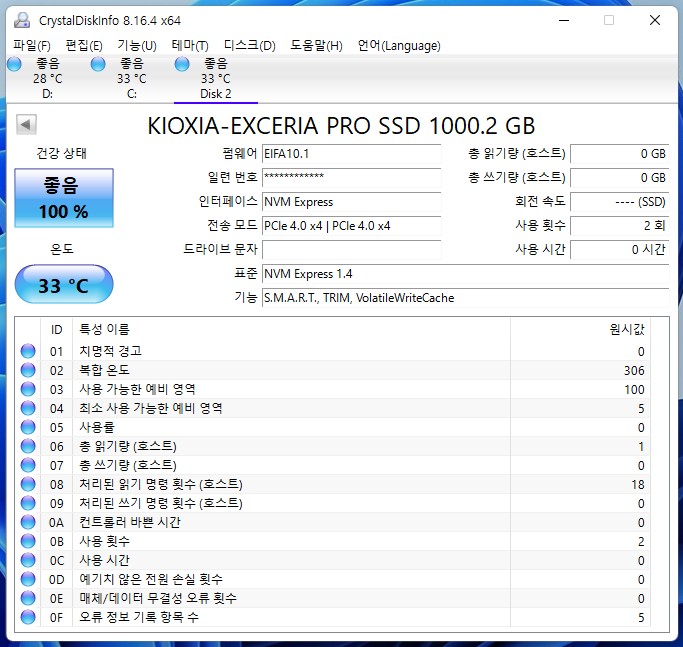Close the CrystalDiskInfo window
The width and height of the screenshot is (683, 647).
pyautogui.click(x=655, y=20)
